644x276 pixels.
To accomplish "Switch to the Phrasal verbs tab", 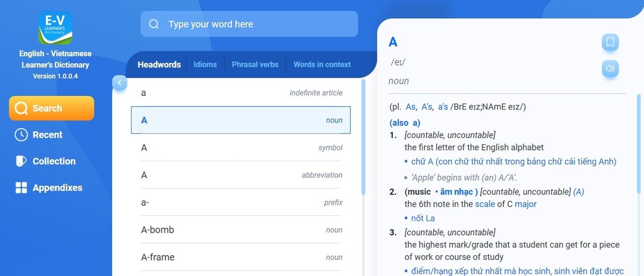I will [255, 64].
